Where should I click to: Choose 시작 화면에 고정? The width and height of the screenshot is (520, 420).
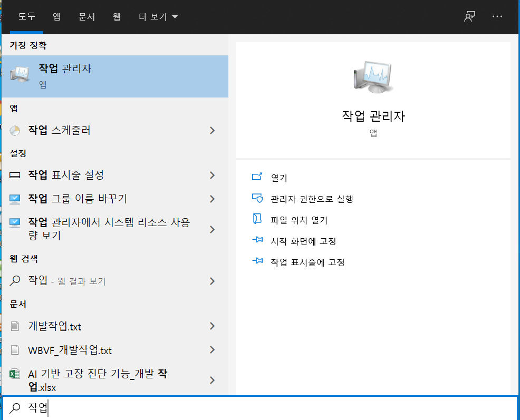(x=303, y=241)
